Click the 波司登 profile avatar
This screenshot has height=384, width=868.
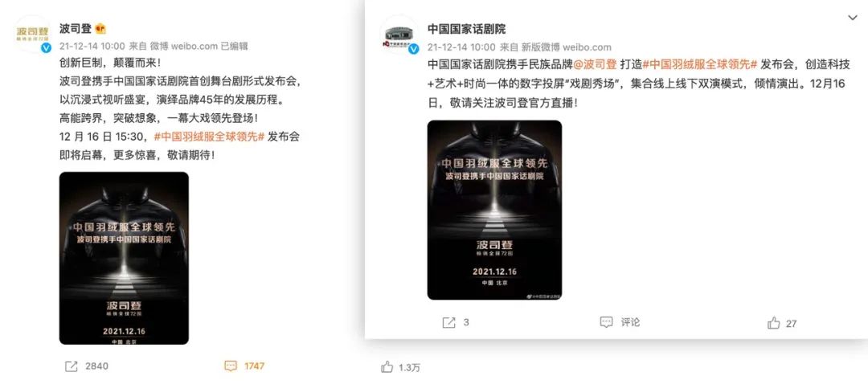click(x=32, y=34)
